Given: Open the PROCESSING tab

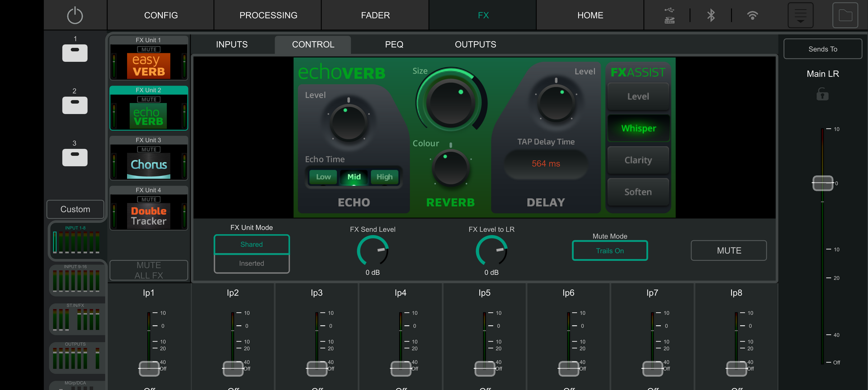Looking at the screenshot, I should [268, 15].
